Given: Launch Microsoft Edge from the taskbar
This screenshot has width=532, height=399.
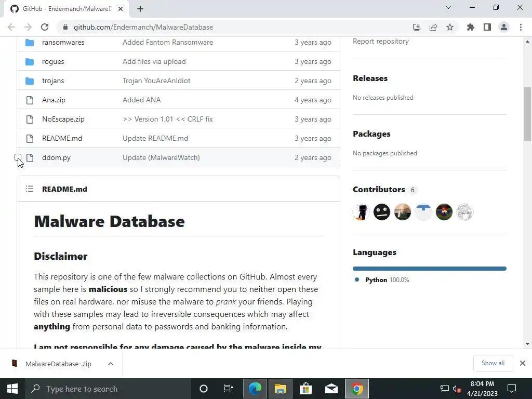Looking at the screenshot, I should click(255, 389).
